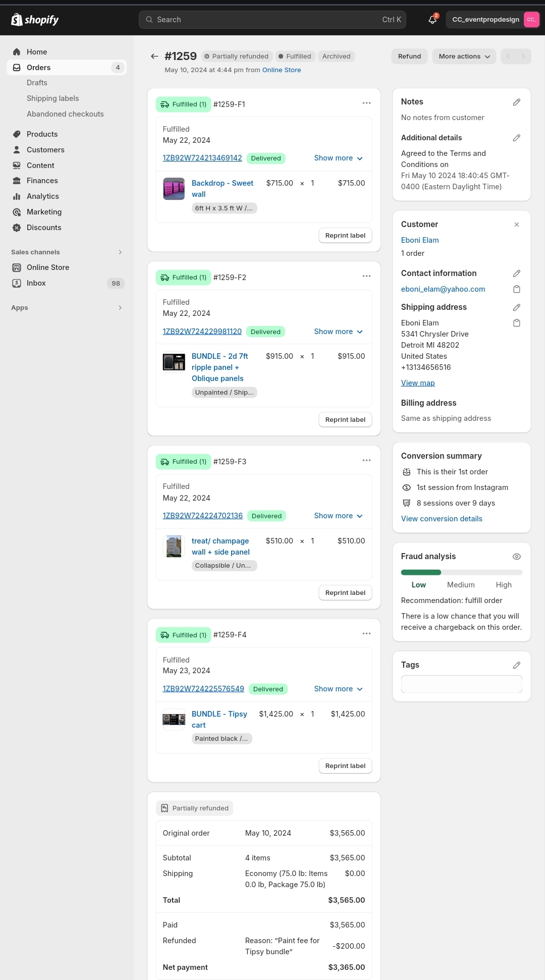This screenshot has width=545, height=980.
Task: Open options menu for fulfillment #1259-F4
Action: point(366,634)
